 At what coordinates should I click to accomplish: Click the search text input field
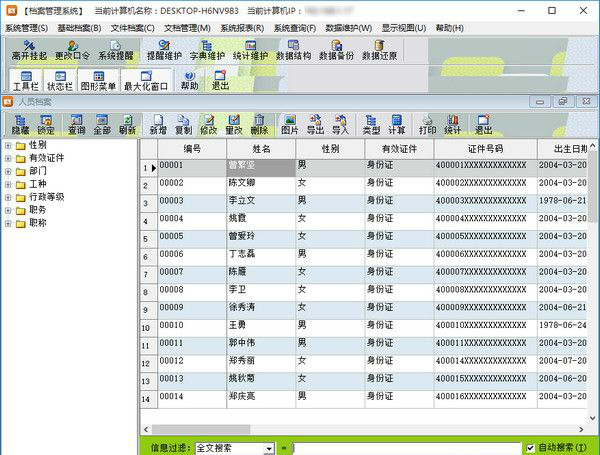[x=405, y=448]
